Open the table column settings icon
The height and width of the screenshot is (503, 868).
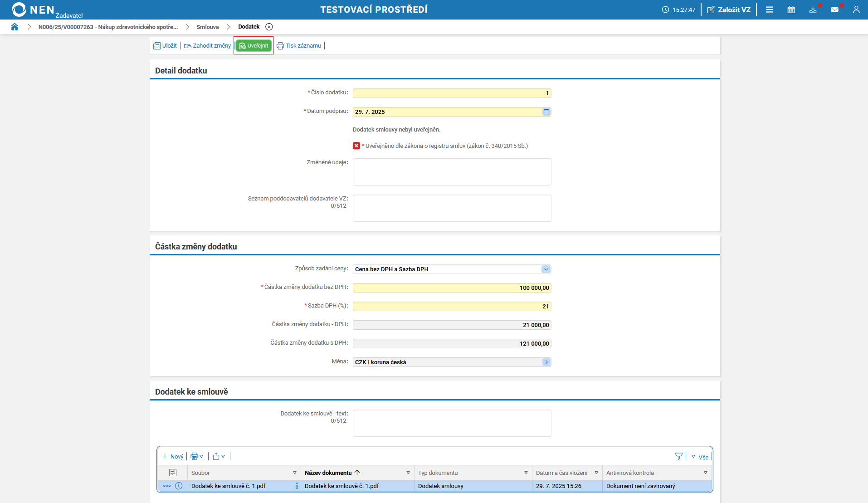(x=173, y=473)
